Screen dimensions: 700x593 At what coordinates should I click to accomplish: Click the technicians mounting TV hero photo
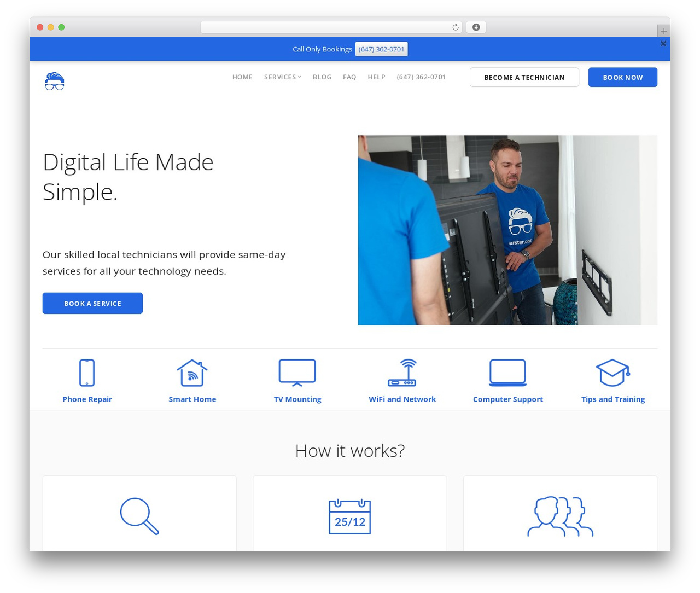pyautogui.click(x=507, y=230)
